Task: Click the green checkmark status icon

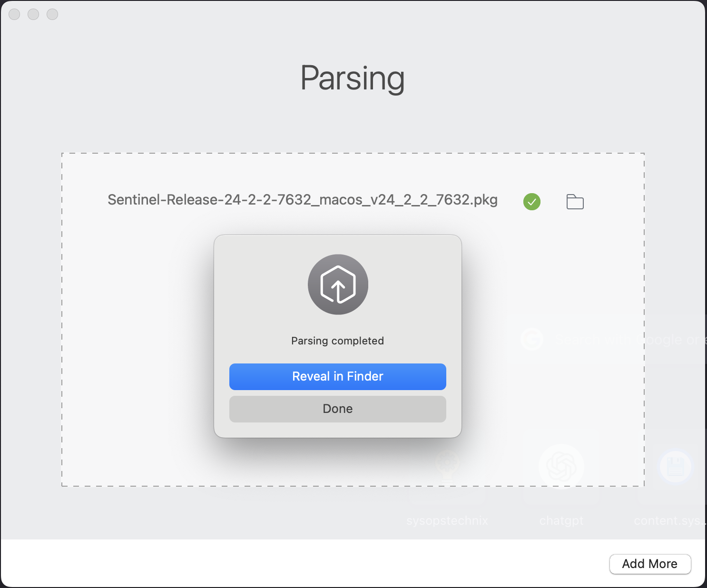Action: [x=532, y=202]
